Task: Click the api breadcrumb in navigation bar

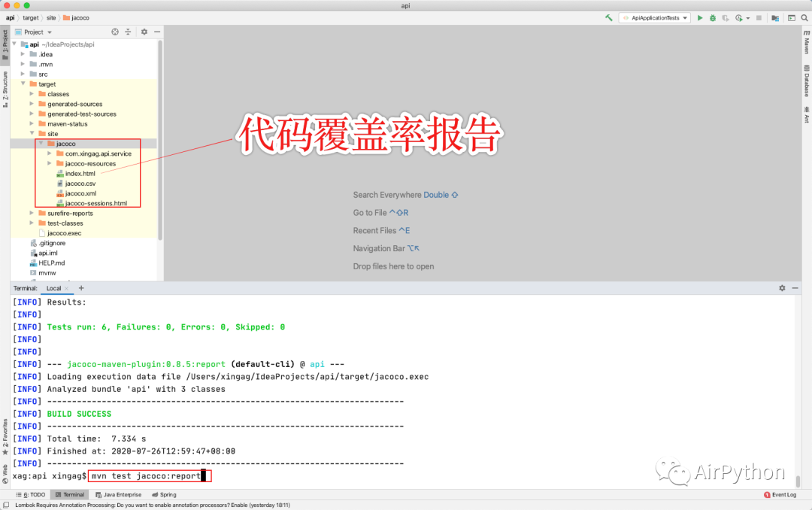Action: [x=10, y=17]
